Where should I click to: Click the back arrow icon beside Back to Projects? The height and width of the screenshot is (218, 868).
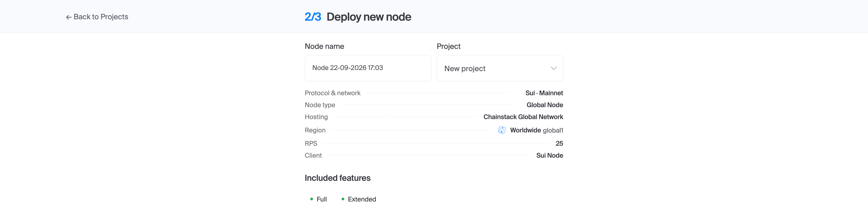tap(69, 17)
